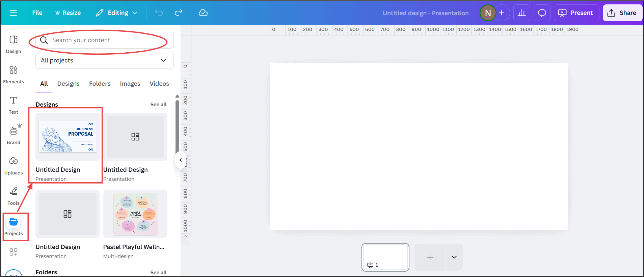Switch to the Folders tab

coord(100,84)
